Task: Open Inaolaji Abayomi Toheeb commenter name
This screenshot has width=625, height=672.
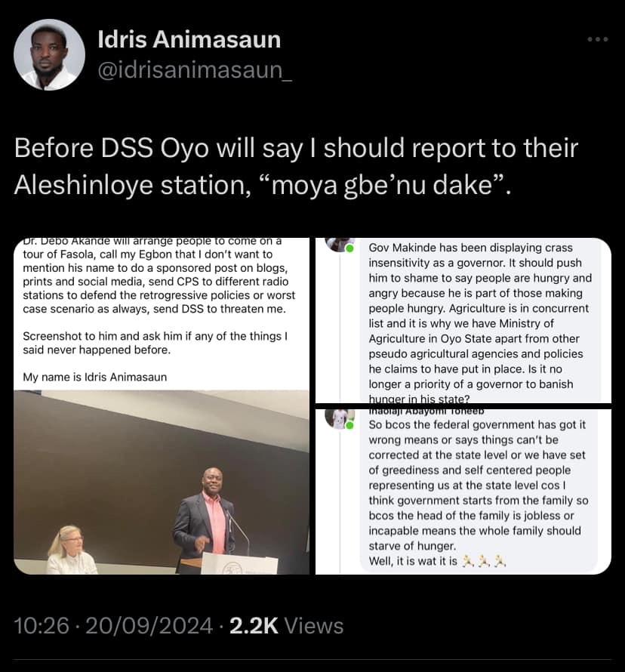Action: (x=426, y=412)
